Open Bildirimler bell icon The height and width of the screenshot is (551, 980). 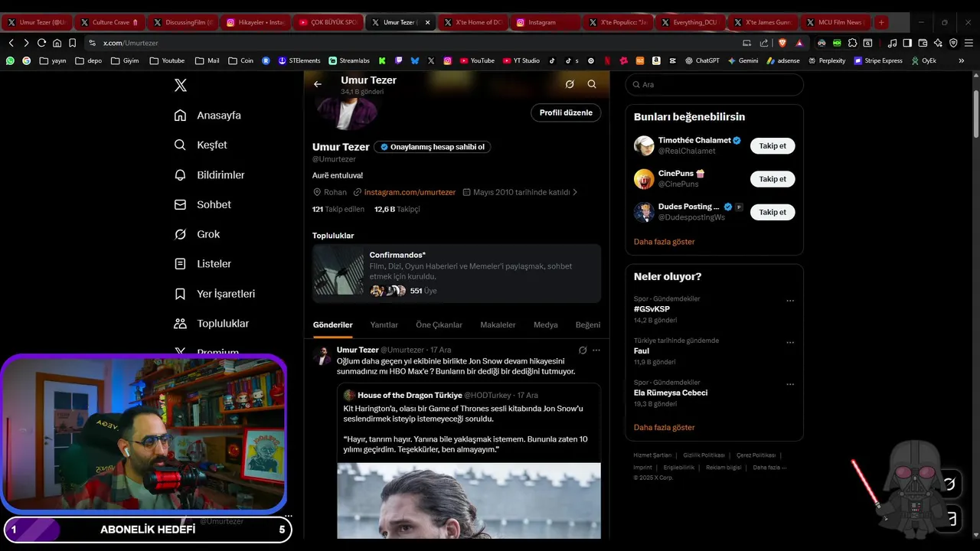point(180,174)
